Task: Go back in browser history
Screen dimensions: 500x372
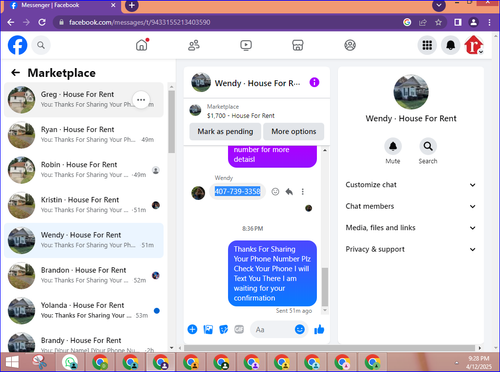Action: click(x=11, y=22)
